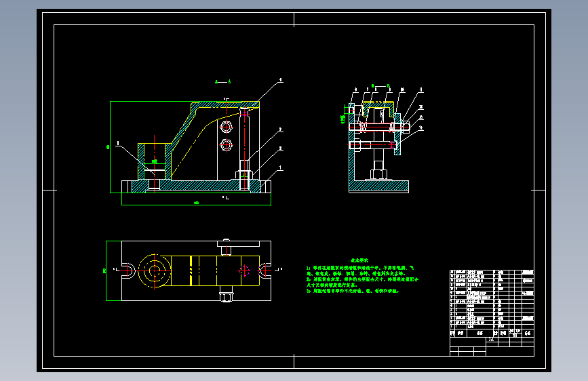Click the B—B section view label
588x381 pixels.
coord(380,86)
